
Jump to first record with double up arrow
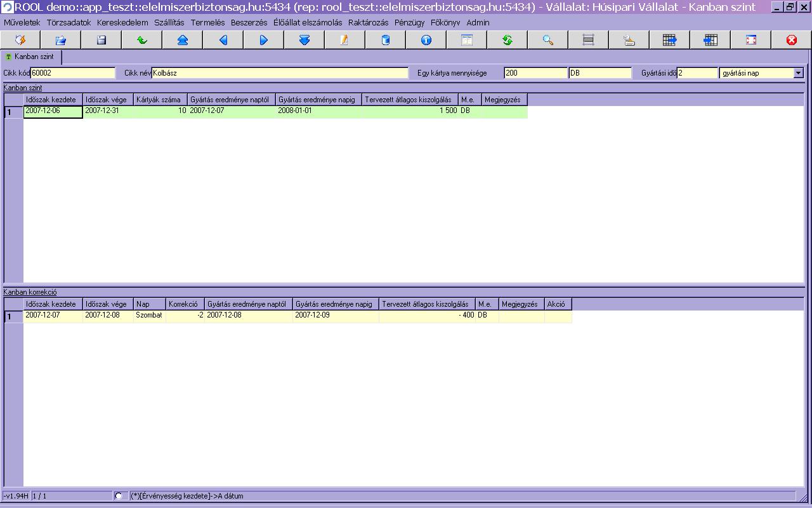click(x=183, y=40)
